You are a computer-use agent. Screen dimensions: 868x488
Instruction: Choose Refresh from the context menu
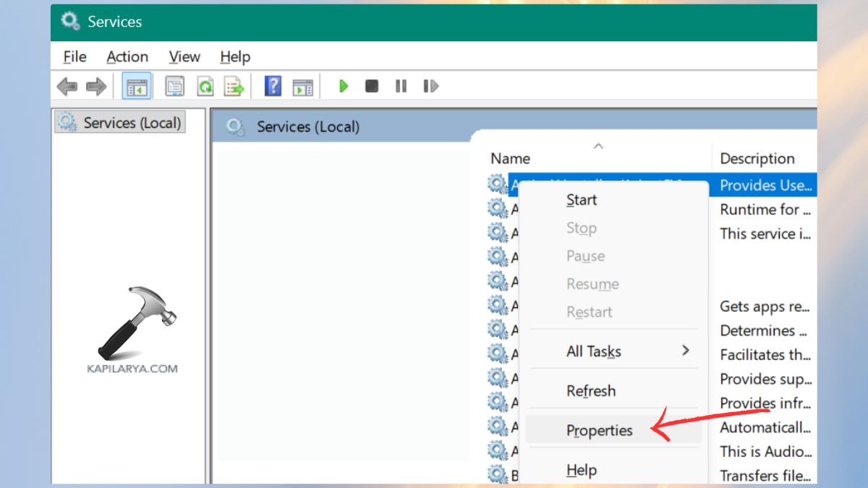pos(590,390)
